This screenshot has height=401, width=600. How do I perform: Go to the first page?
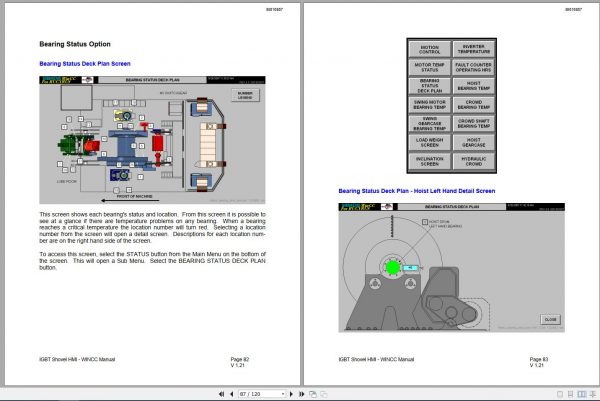(x=221, y=394)
